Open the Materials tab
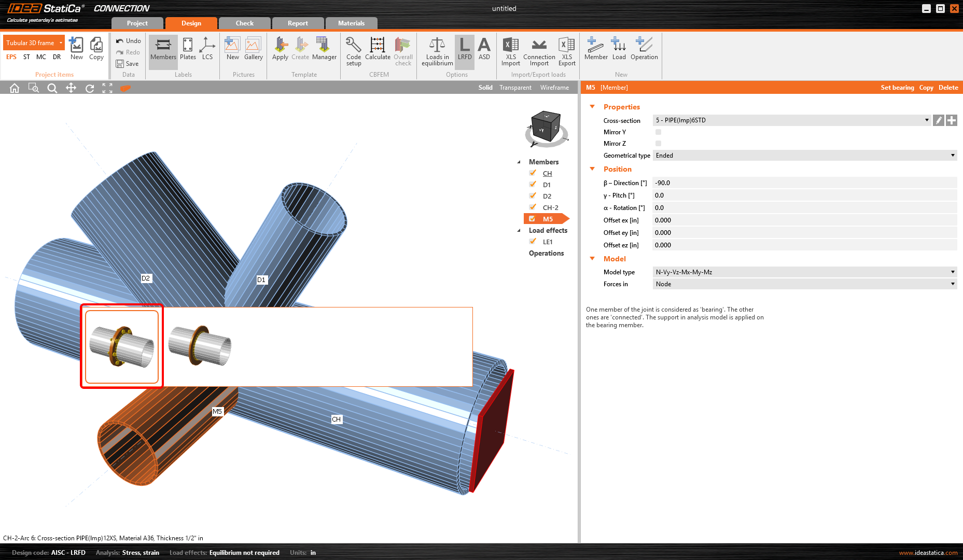This screenshot has width=963, height=560. click(351, 23)
